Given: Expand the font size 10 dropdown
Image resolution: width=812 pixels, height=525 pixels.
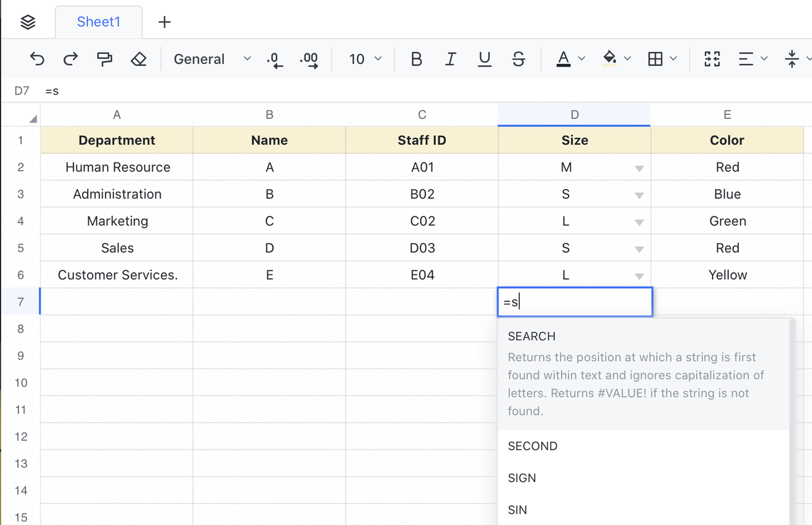Looking at the screenshot, I should (x=365, y=59).
